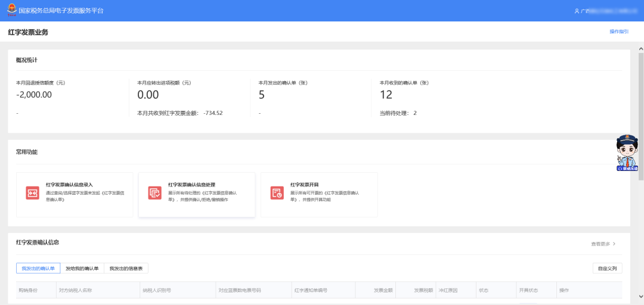This screenshot has width=644, height=305.
Task: Click the received confirmations count 12
Action: pos(386,95)
